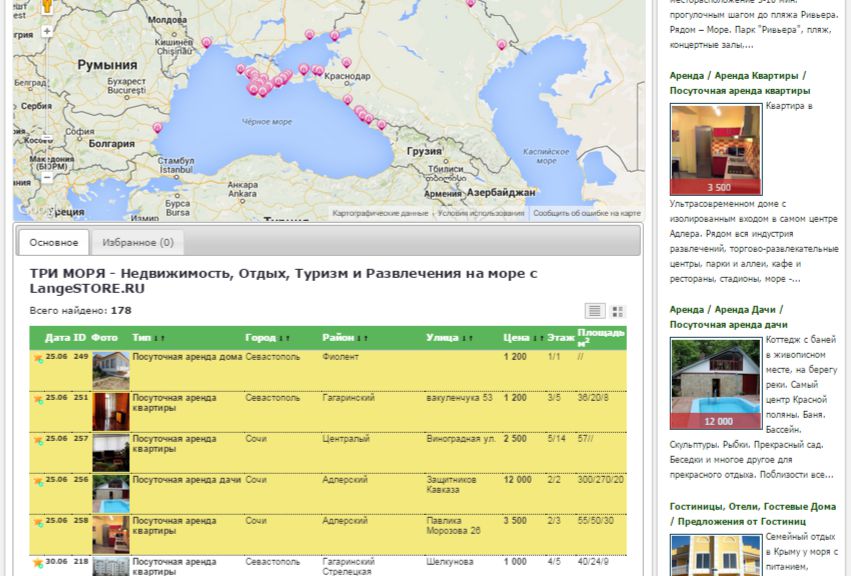Open sidebar link Предложения от Гостиниц

pyautogui.click(x=741, y=522)
